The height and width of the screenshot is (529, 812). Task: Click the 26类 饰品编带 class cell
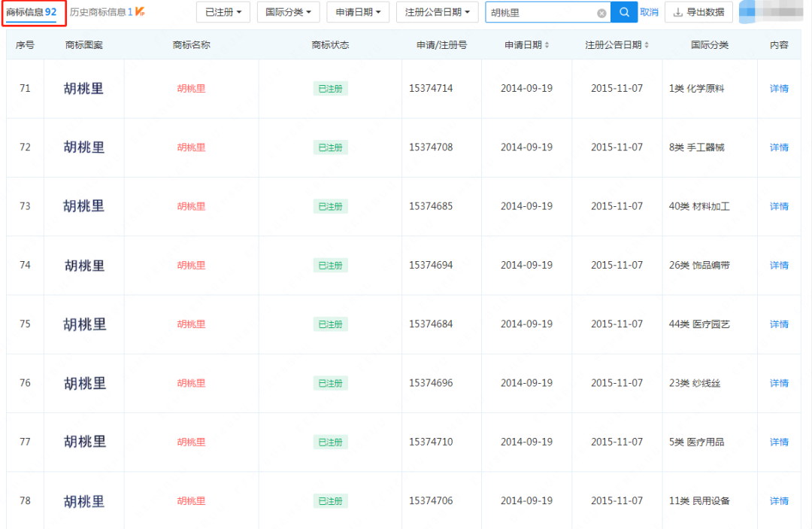(x=699, y=266)
